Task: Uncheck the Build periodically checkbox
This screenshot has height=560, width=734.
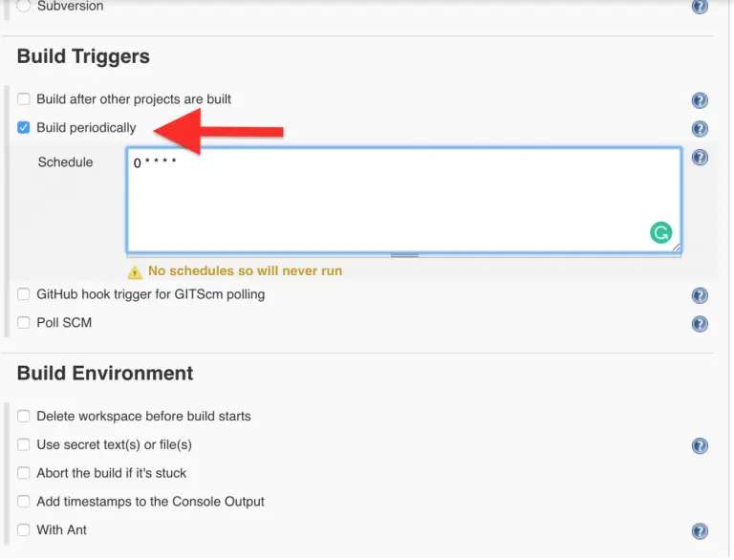Action: (x=24, y=128)
